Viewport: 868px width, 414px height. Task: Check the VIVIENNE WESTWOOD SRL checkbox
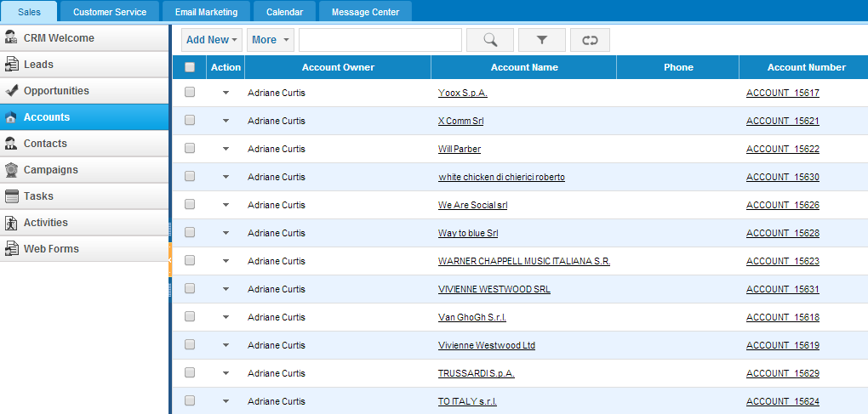(x=190, y=288)
